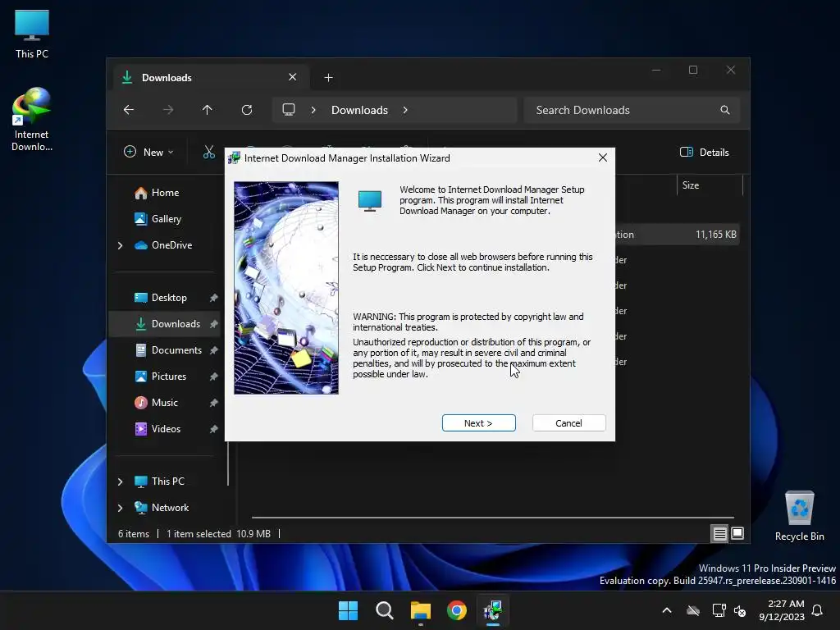Open taskbar Search
The image size is (840, 630).
pyautogui.click(x=384, y=610)
